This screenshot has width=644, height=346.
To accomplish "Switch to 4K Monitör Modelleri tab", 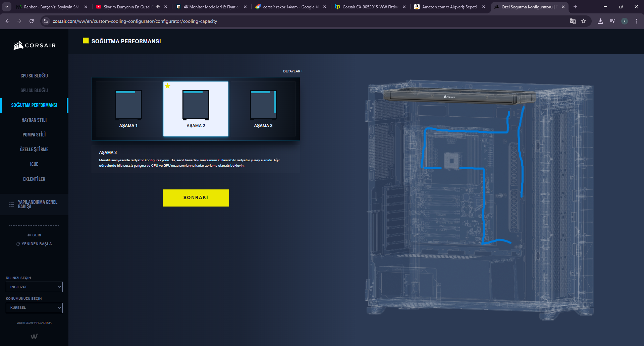I will pyautogui.click(x=211, y=7).
